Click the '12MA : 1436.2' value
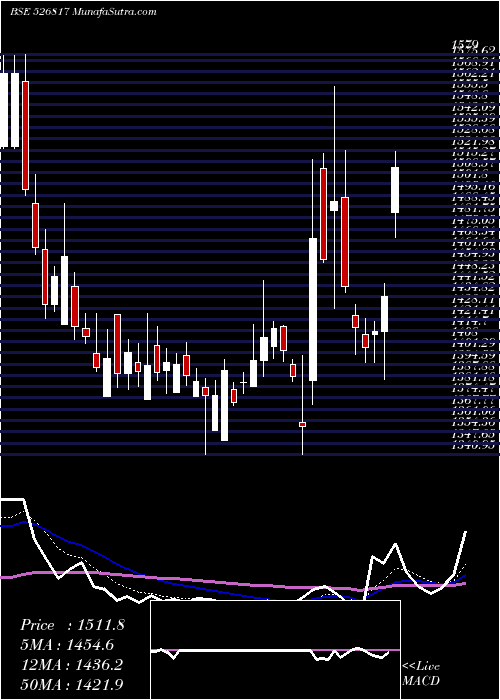 pos(71,665)
